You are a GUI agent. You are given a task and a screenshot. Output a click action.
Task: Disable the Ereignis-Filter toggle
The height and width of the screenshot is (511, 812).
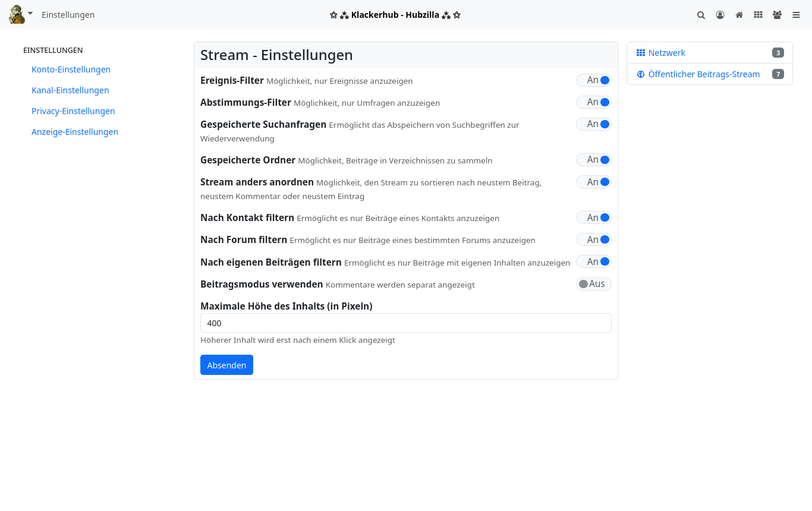[593, 80]
